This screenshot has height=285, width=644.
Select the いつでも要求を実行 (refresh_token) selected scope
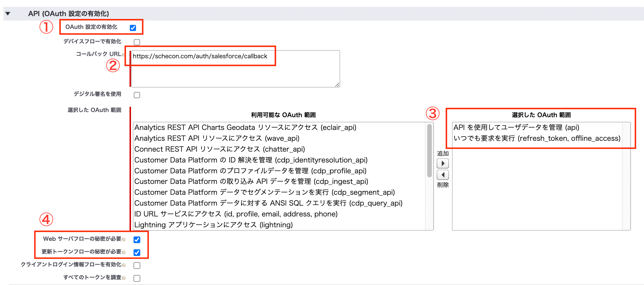(537, 138)
